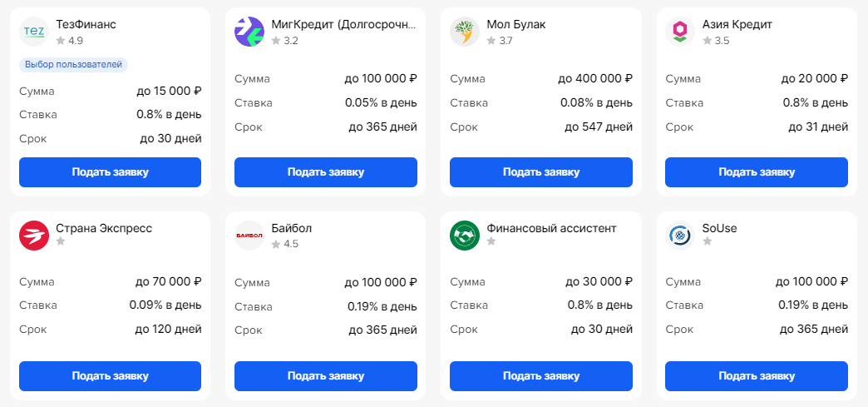The width and height of the screenshot is (868, 407).
Task: Click the empty star under SoUse
Action: click(x=707, y=241)
